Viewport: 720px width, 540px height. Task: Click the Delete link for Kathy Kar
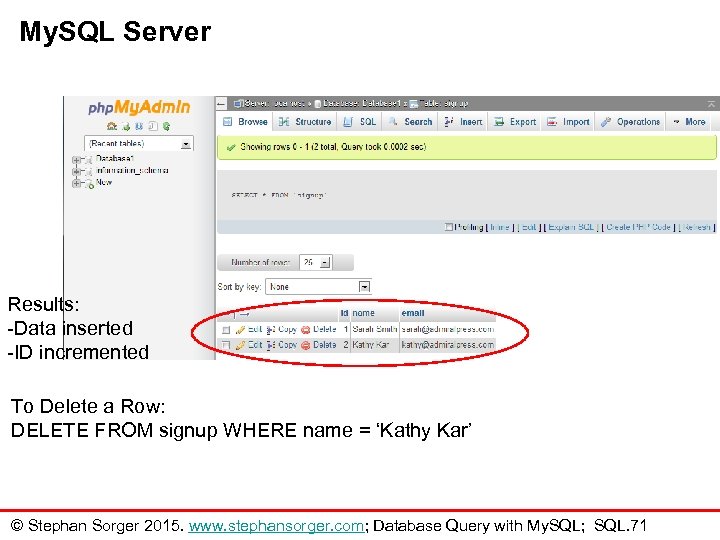click(x=325, y=345)
